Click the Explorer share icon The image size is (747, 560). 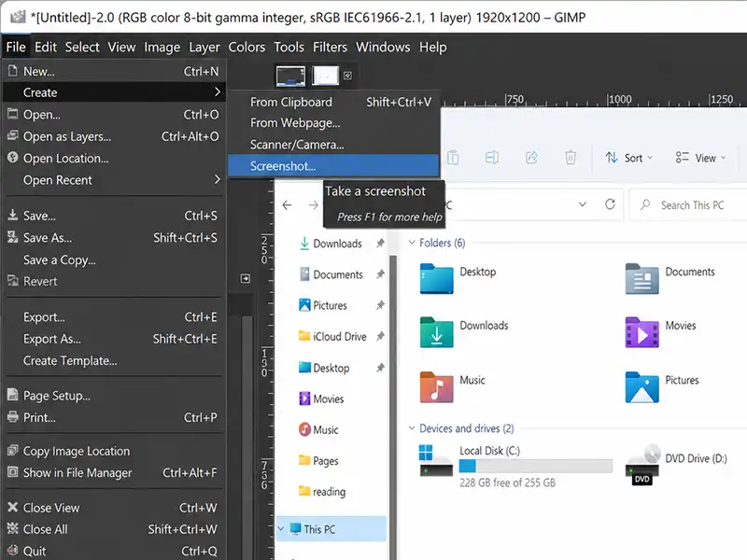pyautogui.click(x=531, y=157)
